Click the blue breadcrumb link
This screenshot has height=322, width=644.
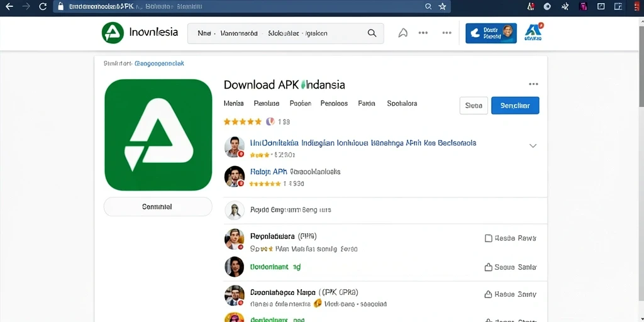click(x=159, y=64)
